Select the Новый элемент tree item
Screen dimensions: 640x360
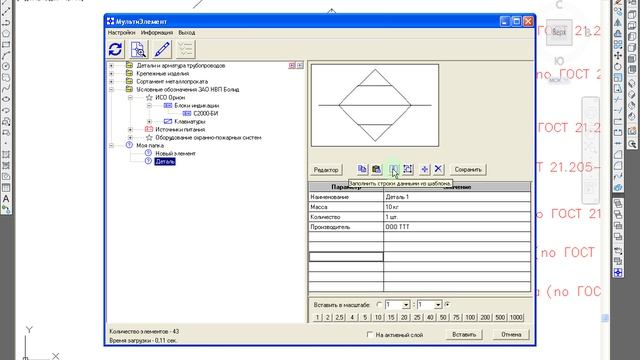click(176, 153)
